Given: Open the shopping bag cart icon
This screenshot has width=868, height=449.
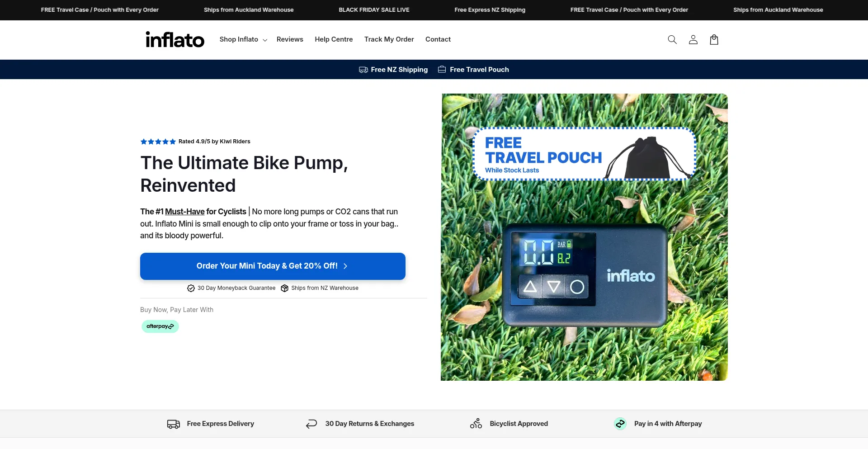Looking at the screenshot, I should 714,40.
